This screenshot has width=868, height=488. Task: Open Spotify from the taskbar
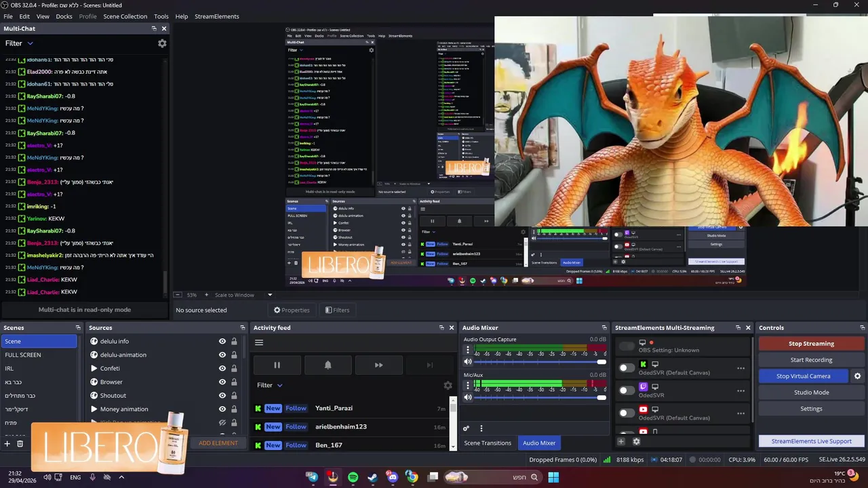(x=353, y=477)
